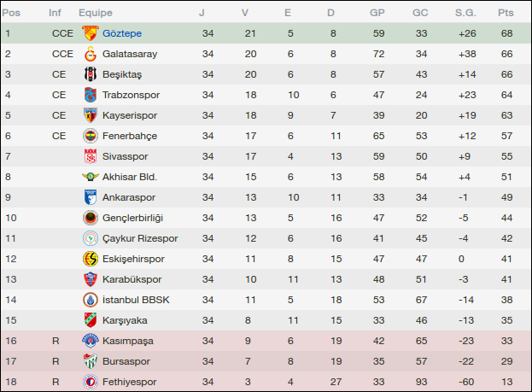Click the Fenerbahçe club crest icon
Screen dimensions: 532x392
pos(90,136)
